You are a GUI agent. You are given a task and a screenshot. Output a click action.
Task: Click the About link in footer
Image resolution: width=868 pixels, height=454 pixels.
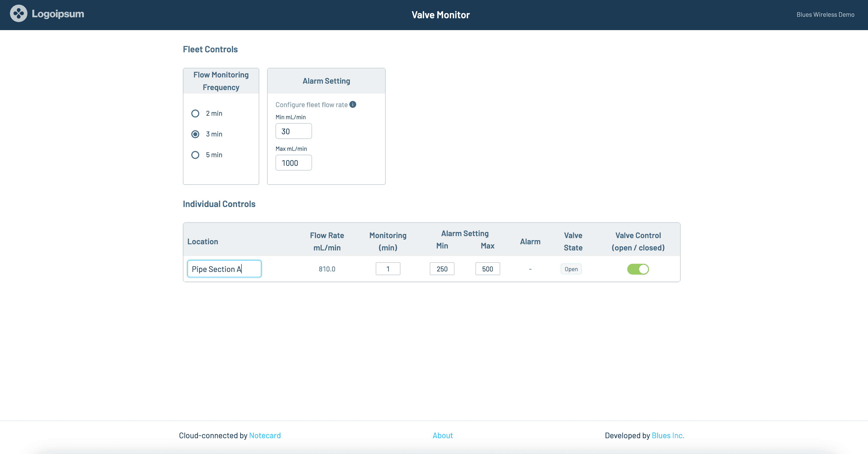[443, 435]
